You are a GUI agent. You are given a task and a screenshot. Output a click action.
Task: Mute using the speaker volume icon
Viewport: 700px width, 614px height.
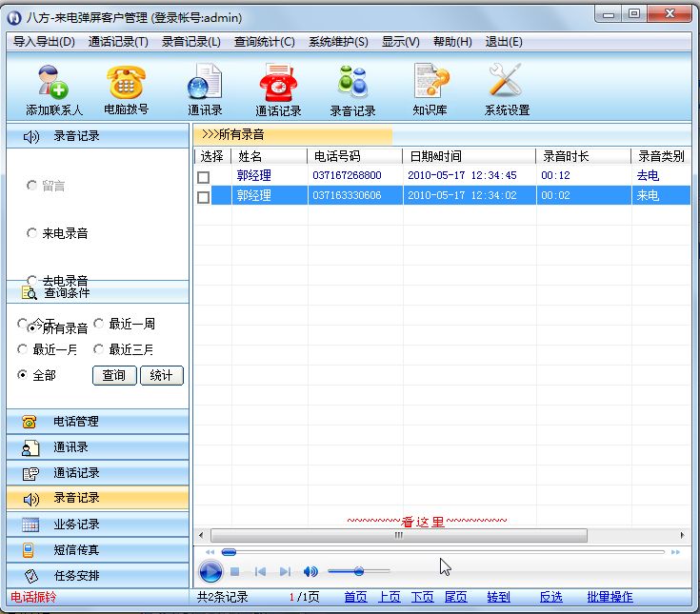[x=310, y=571]
